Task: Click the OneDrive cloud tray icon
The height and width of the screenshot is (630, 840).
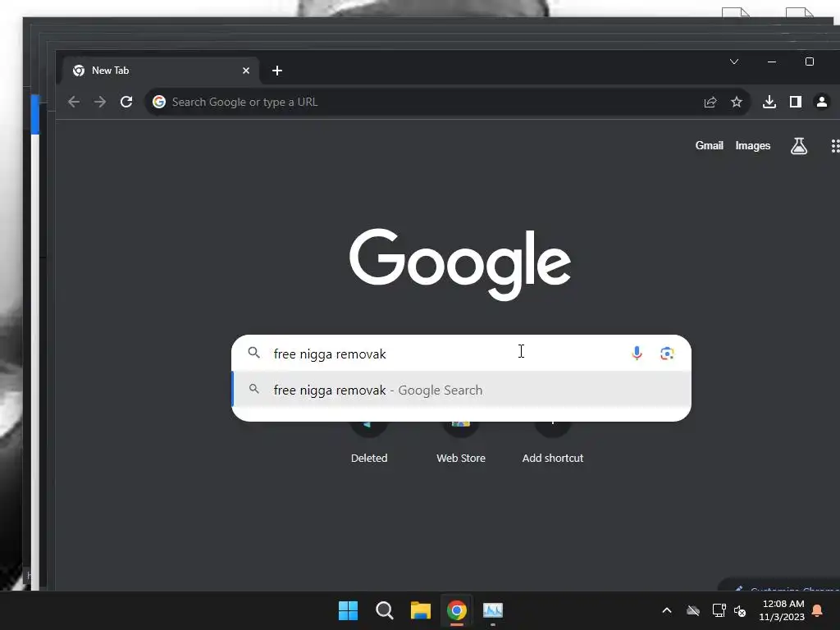Action: 693,610
